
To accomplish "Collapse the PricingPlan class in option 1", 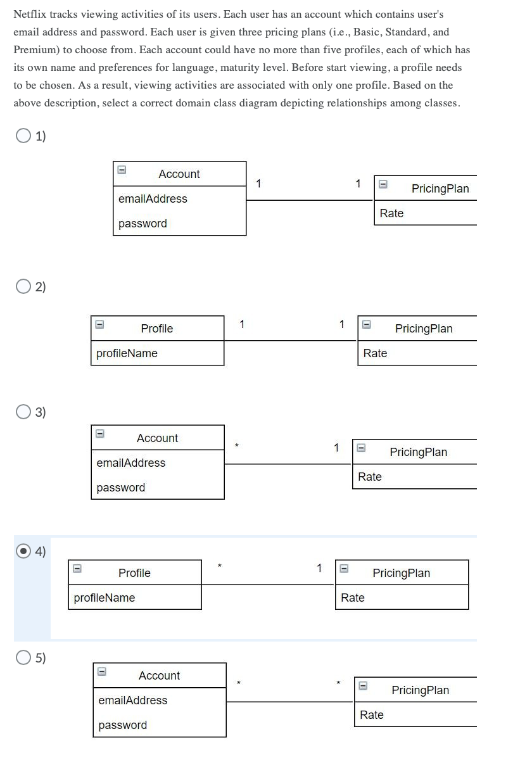I will point(383,184).
